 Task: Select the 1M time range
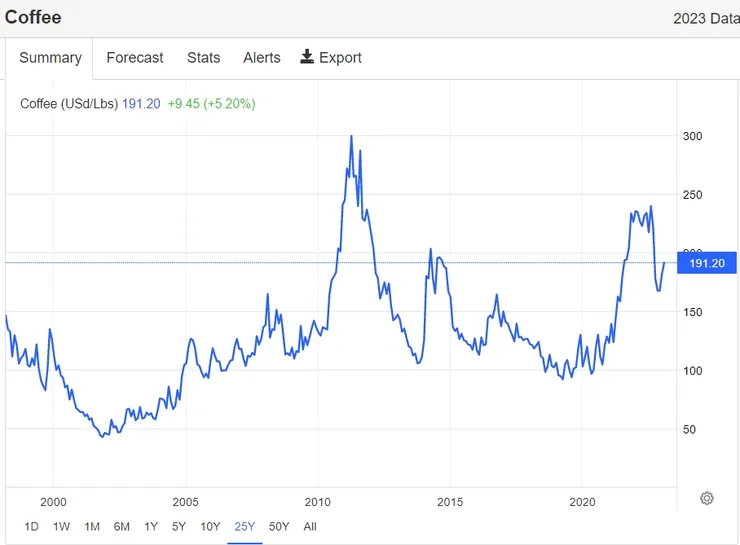(92, 526)
